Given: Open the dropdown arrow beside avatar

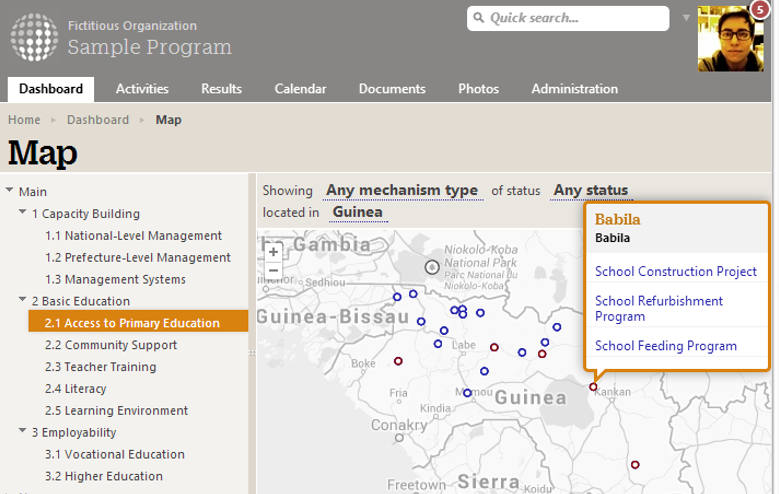Looking at the screenshot, I should pyautogui.click(x=686, y=18).
